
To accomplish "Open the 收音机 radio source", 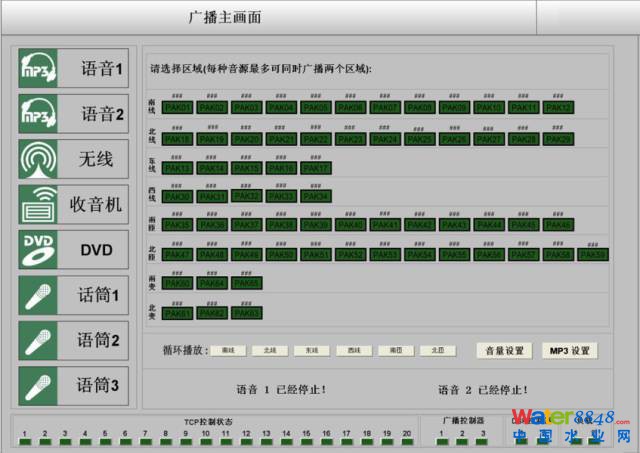I will click(73, 204).
